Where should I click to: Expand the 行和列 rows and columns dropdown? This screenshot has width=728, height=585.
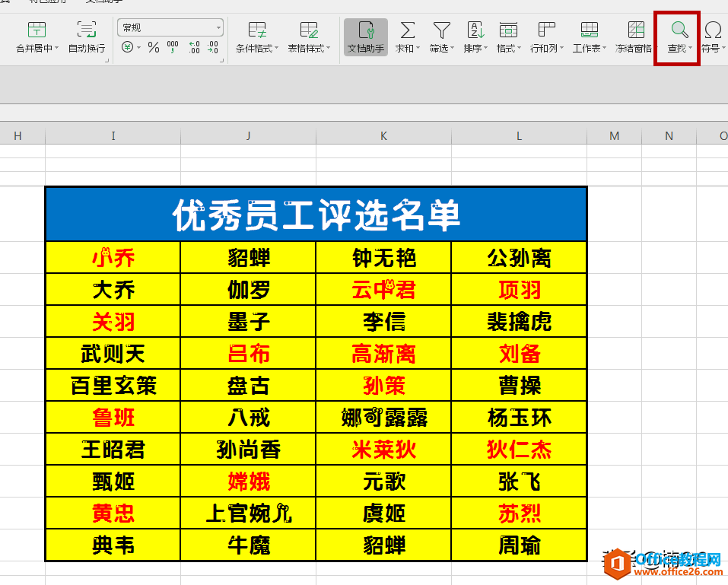547,37
